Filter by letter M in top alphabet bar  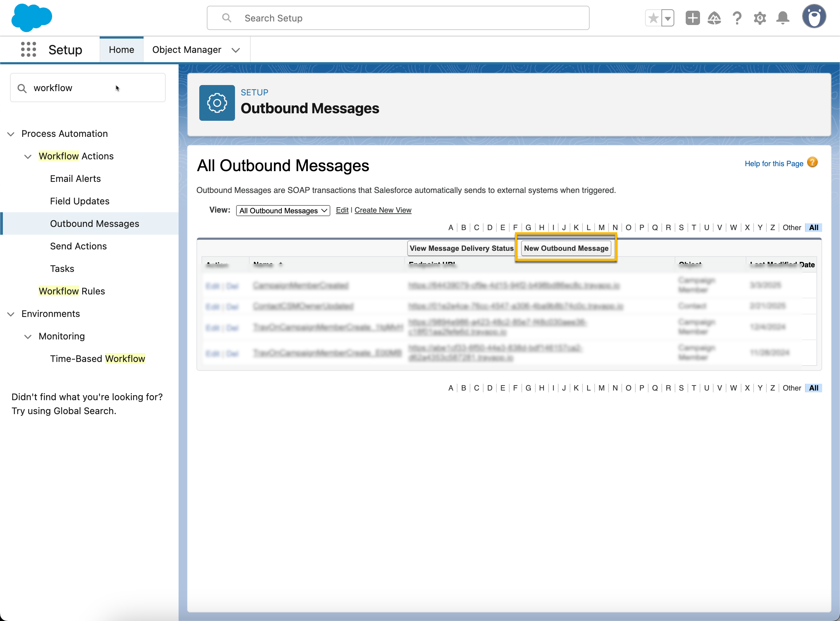coord(601,227)
